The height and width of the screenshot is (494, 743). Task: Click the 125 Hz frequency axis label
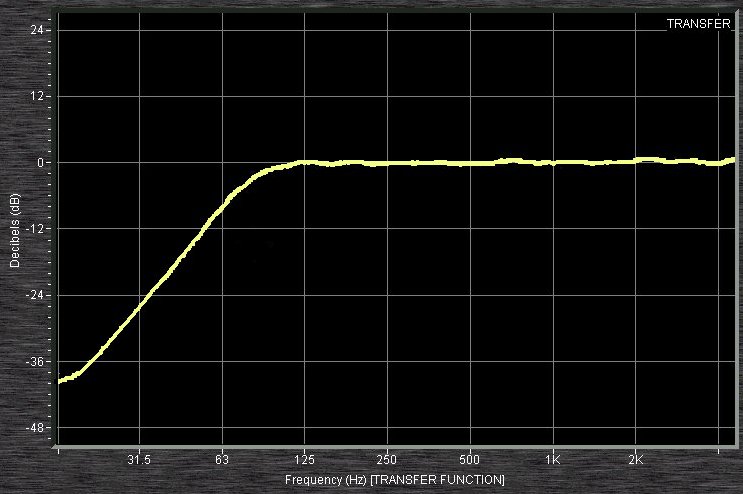point(305,460)
